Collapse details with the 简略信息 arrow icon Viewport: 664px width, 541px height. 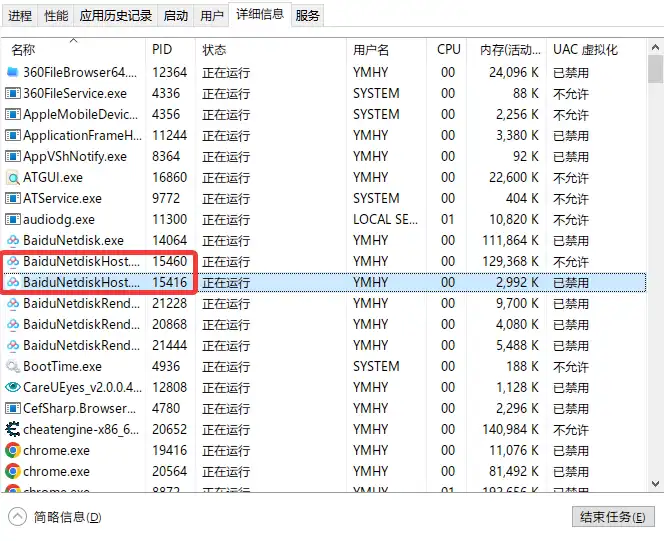17,516
